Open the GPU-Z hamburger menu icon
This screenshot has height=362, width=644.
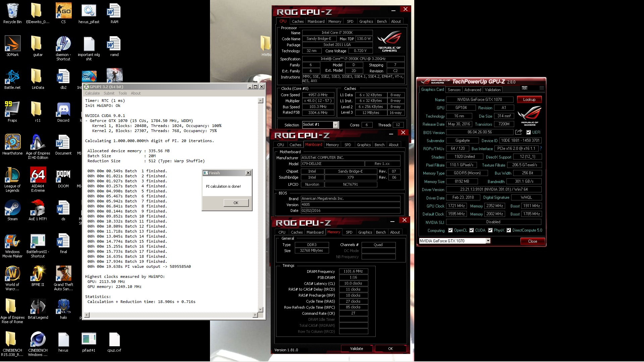point(542,88)
